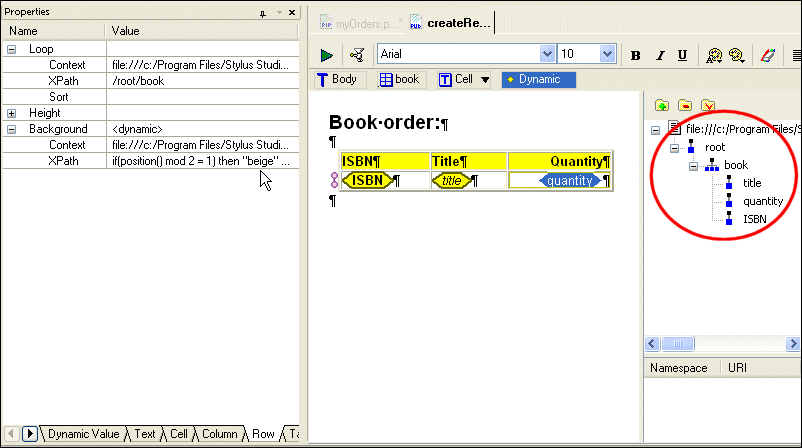Screen dimensions: 802x448
Task: Click the text color palette icon
Action: [x=714, y=55]
